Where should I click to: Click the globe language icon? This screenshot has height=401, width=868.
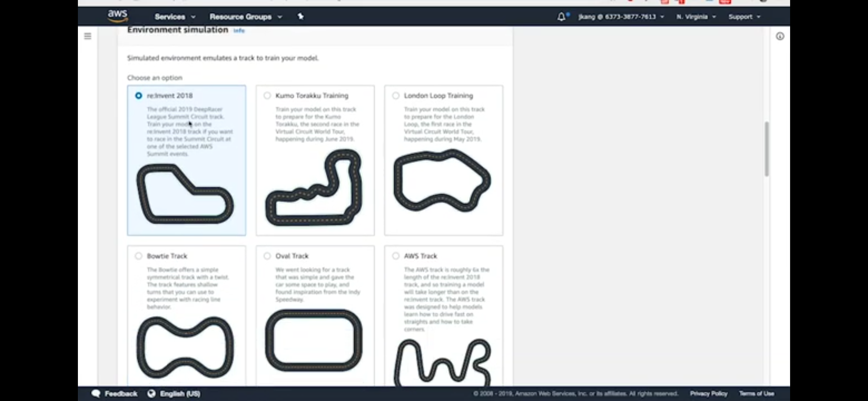(x=151, y=393)
